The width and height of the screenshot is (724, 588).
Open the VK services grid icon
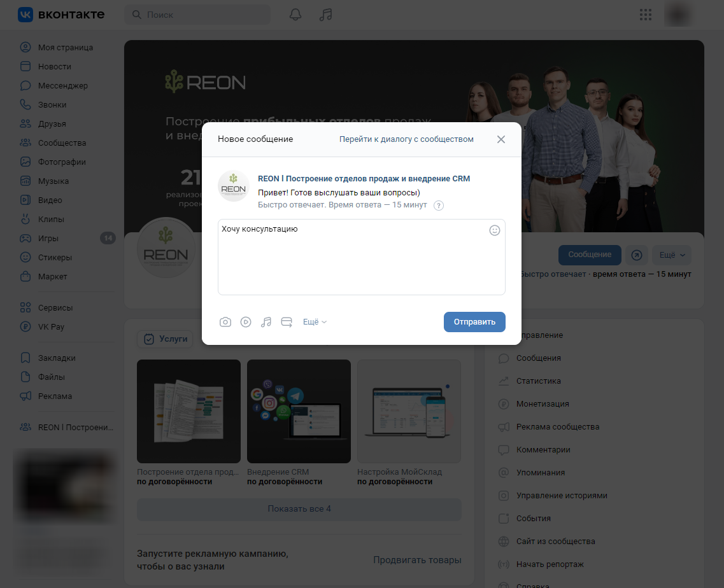[x=646, y=15]
